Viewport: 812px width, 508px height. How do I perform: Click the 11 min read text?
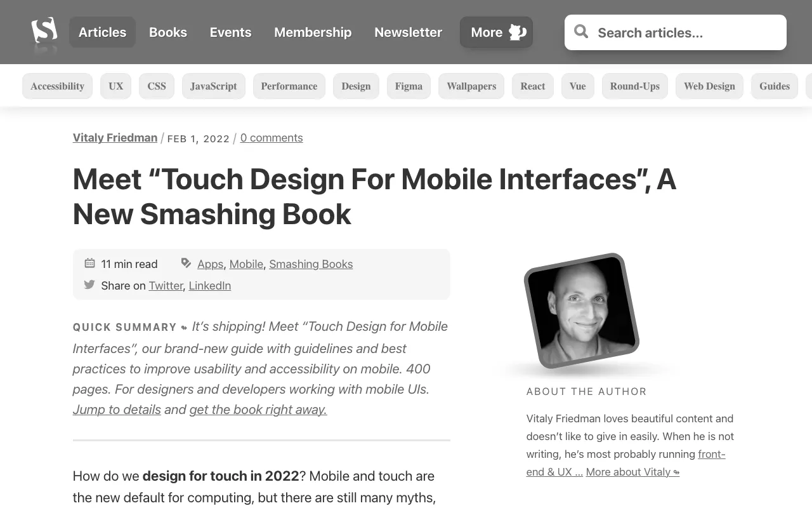coord(129,264)
